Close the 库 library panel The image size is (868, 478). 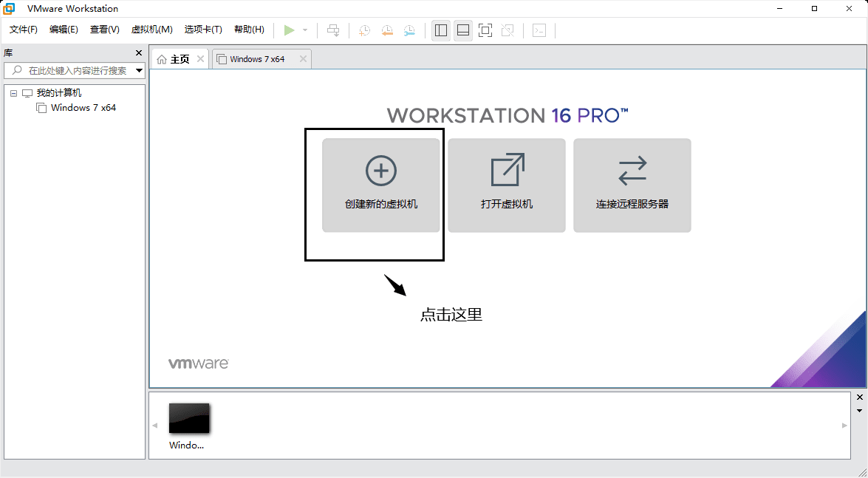139,52
